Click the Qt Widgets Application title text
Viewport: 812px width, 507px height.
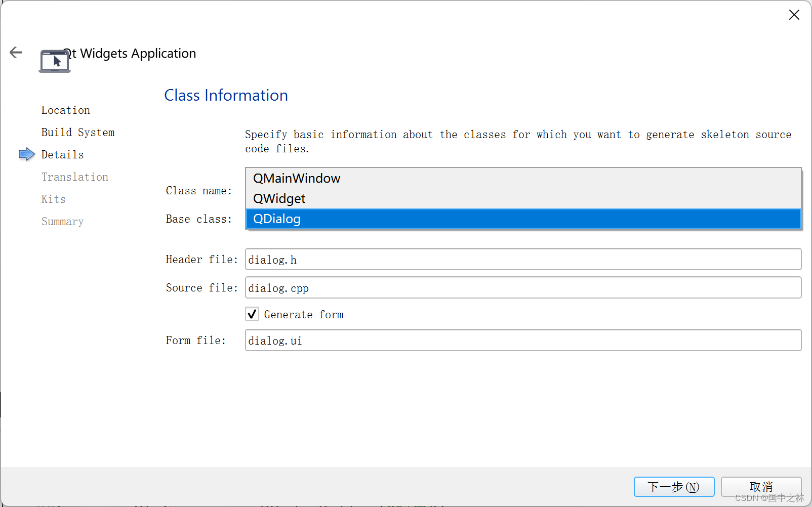(x=130, y=53)
